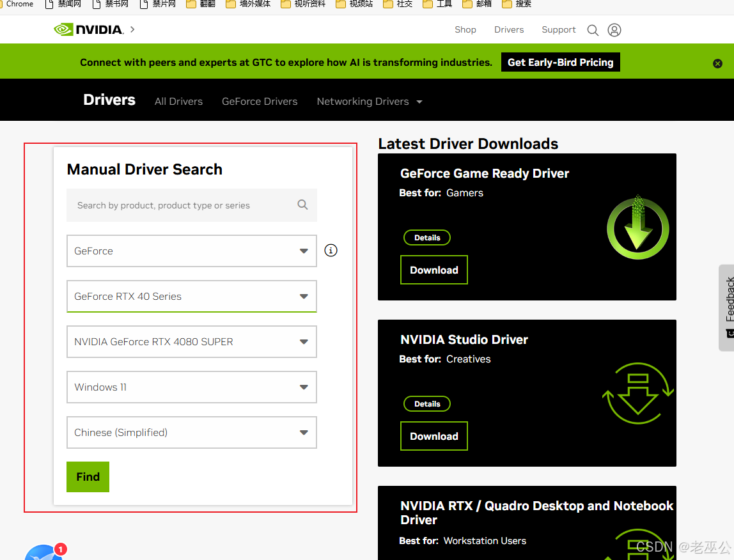Image resolution: width=734 pixels, height=560 pixels.
Task: Click Get Early-Bird Pricing button
Action: click(560, 62)
